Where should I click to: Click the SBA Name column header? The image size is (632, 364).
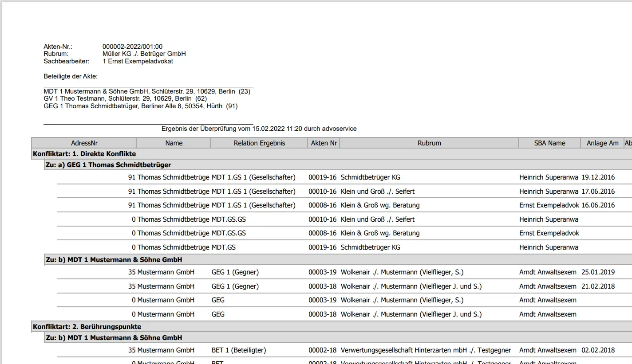point(549,143)
